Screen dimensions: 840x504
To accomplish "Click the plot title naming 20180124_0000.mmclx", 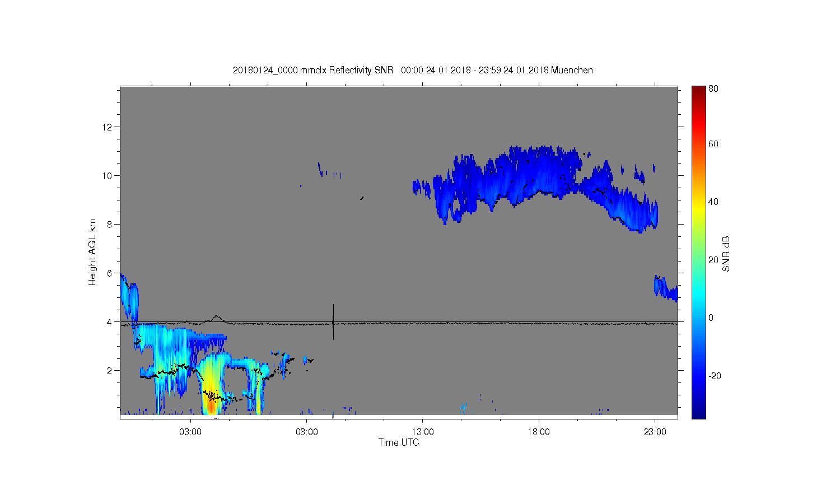I will coord(413,70).
